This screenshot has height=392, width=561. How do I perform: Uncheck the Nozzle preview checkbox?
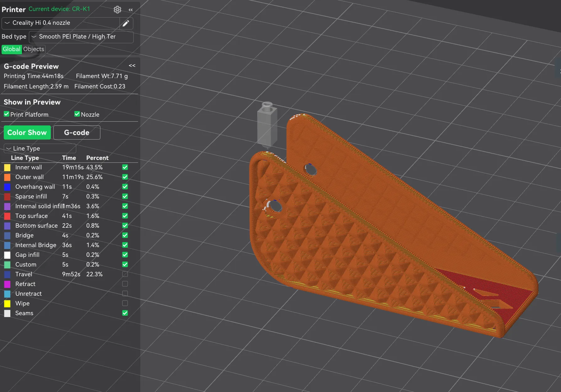pos(77,114)
